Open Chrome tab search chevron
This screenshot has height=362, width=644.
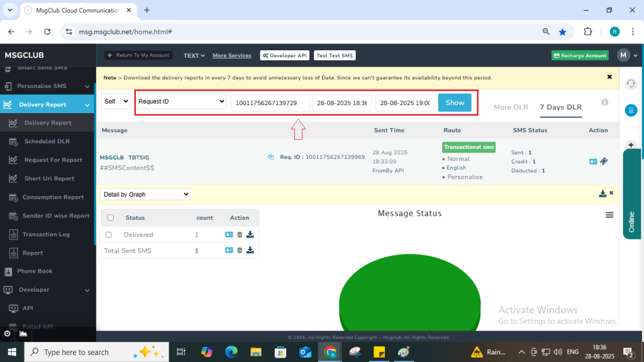tap(10, 10)
